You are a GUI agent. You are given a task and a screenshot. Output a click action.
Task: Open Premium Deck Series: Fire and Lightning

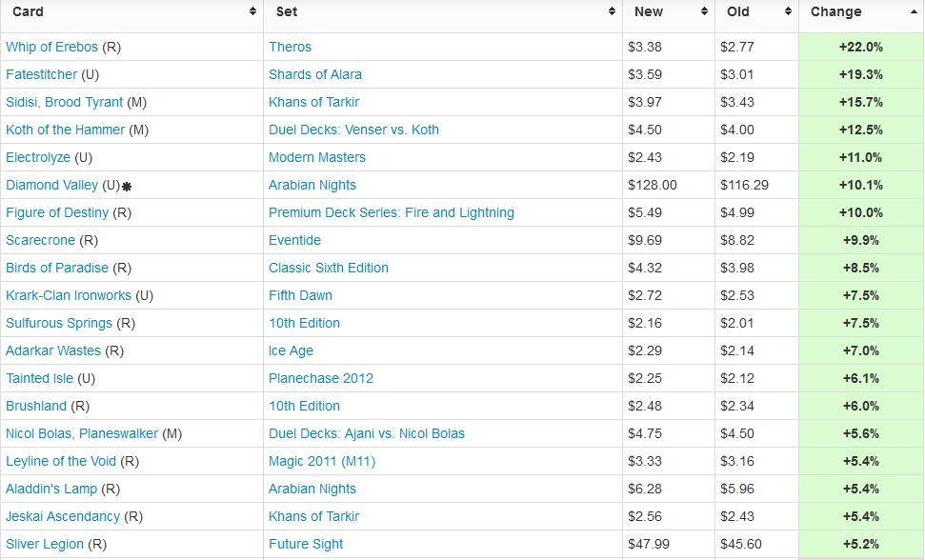coord(391,212)
